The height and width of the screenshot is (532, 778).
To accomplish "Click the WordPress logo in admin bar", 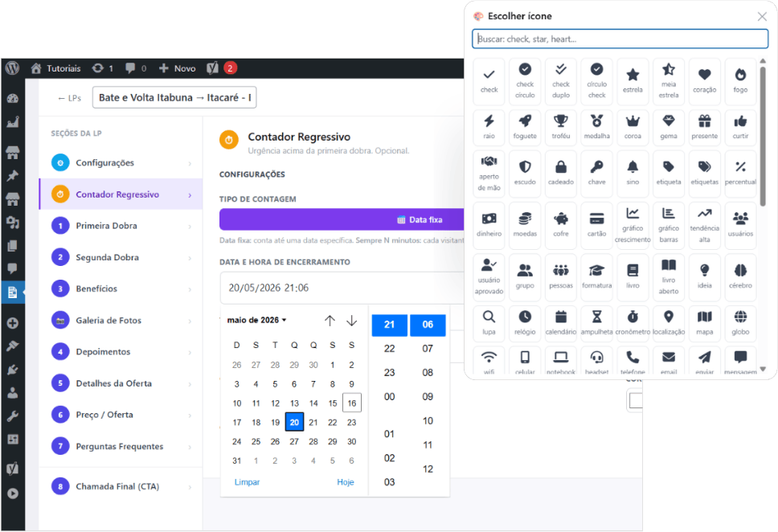I will [x=12, y=68].
